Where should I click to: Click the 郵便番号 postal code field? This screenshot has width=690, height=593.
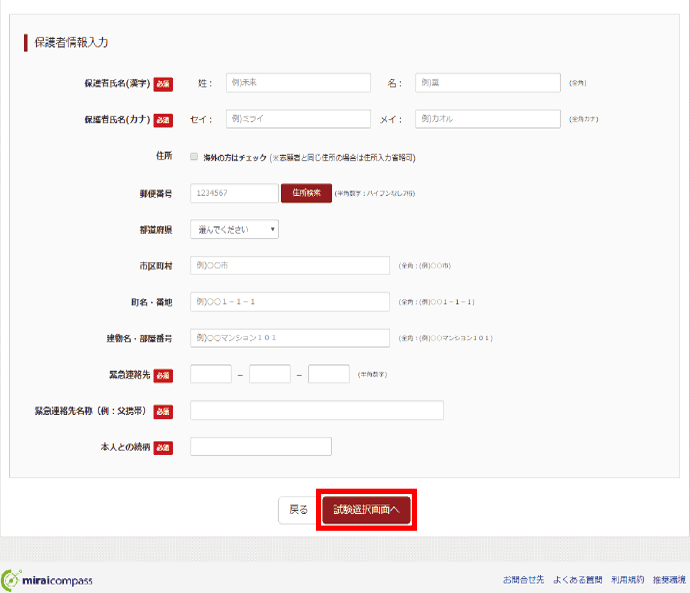(x=234, y=193)
